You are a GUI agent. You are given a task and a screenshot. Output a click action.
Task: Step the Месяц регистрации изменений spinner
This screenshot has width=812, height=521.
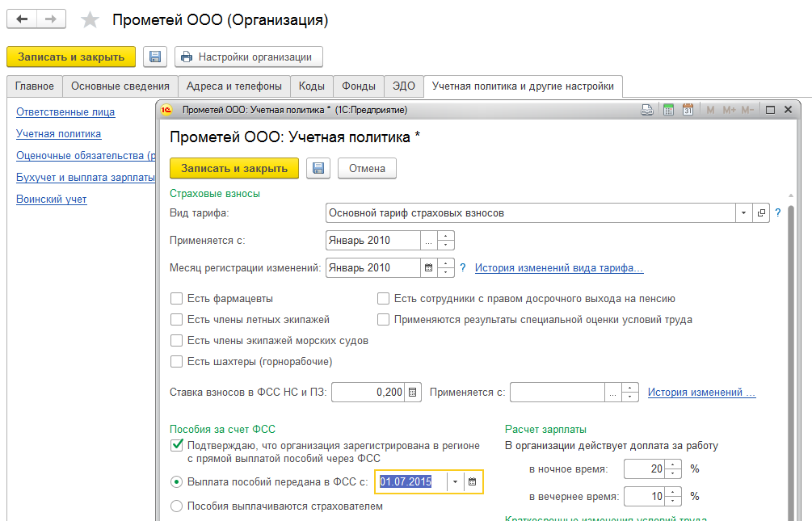click(446, 267)
